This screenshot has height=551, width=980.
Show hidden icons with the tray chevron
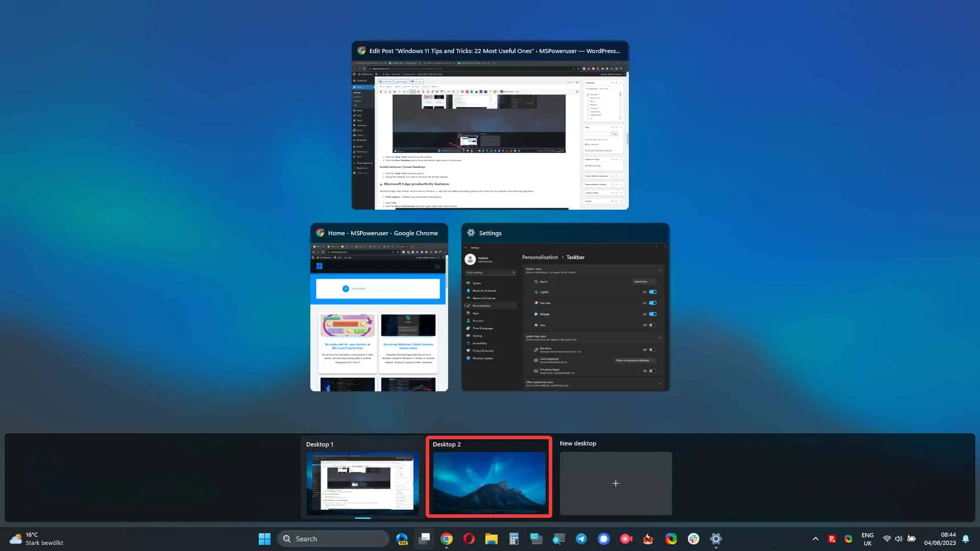[x=816, y=539]
